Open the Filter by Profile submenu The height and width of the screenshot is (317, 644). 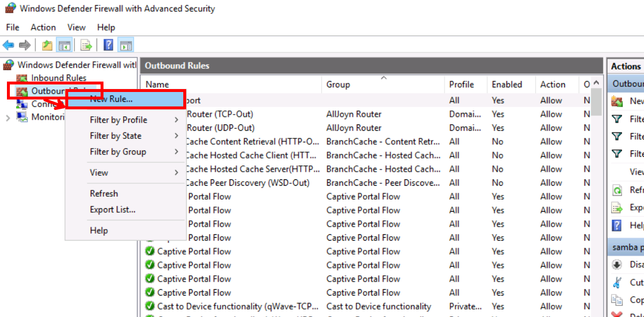(x=125, y=120)
